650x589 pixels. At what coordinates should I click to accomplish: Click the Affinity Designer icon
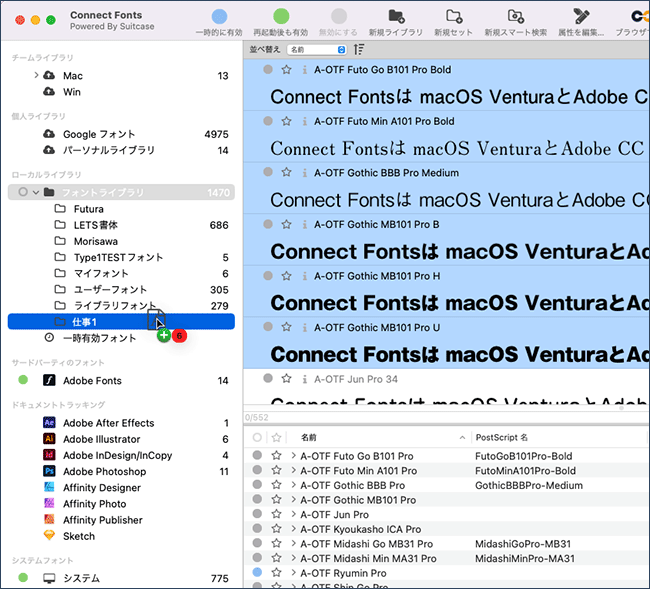pos(49,487)
